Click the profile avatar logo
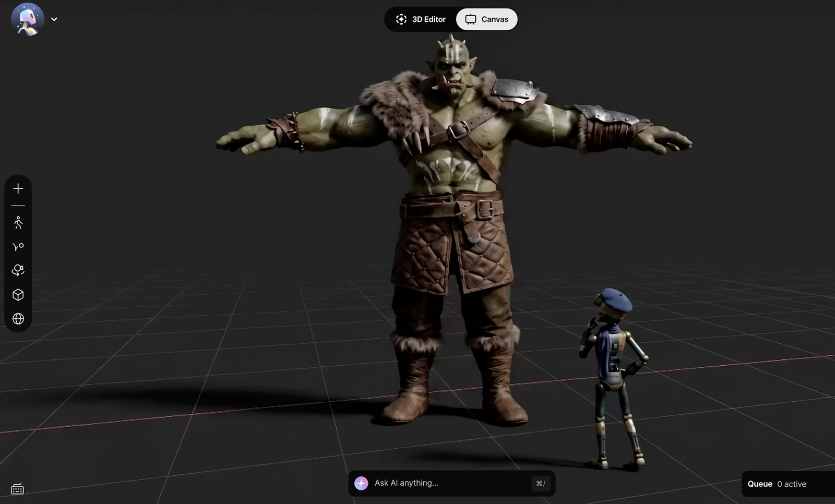Screen dimensions: 835x504 tap(28, 19)
